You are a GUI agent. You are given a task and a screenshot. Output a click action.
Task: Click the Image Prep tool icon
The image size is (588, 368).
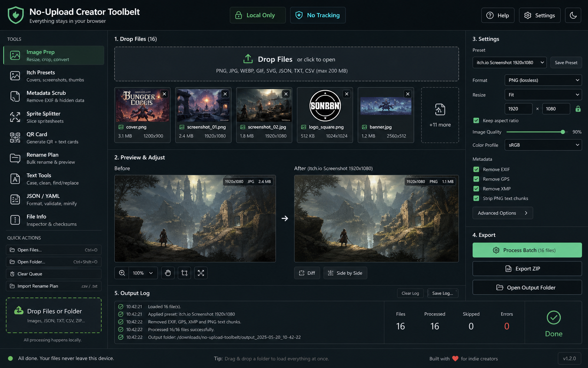click(15, 56)
